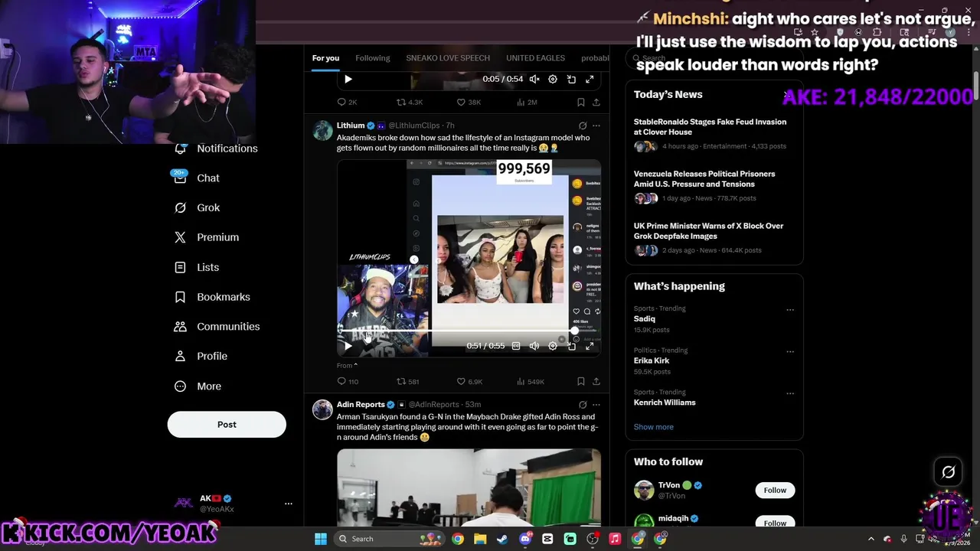Repost the top post with 4.3K reposts

coord(409,102)
